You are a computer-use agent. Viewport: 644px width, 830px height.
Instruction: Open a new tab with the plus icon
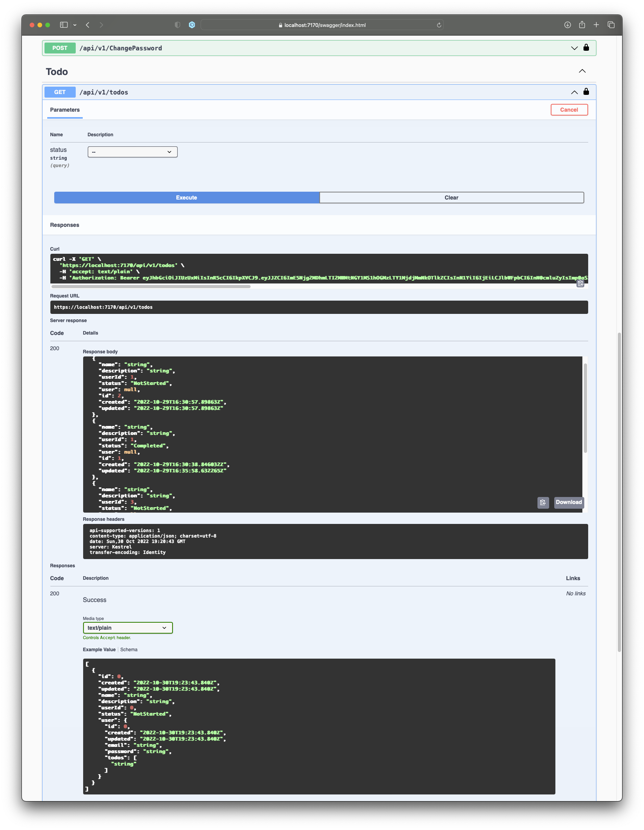tap(596, 25)
